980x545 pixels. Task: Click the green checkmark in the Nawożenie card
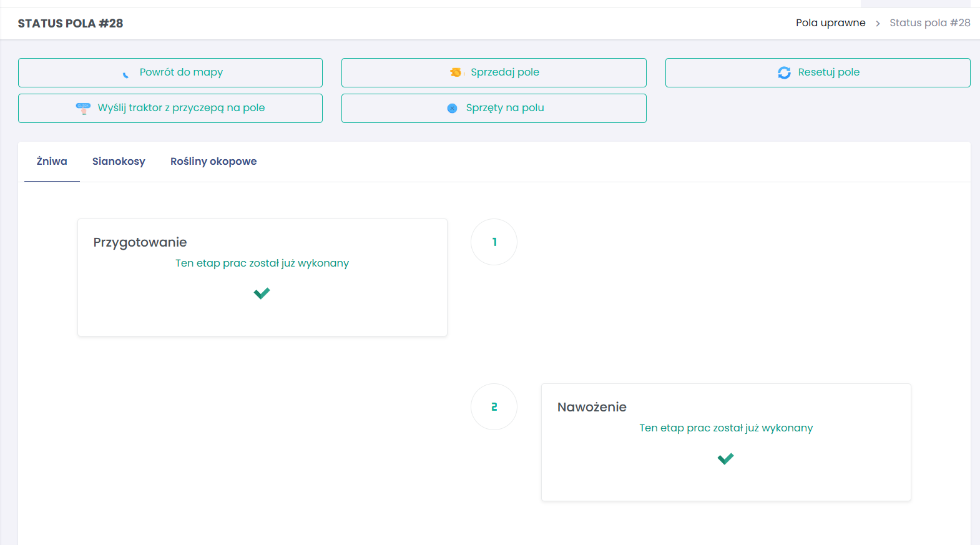tap(725, 459)
